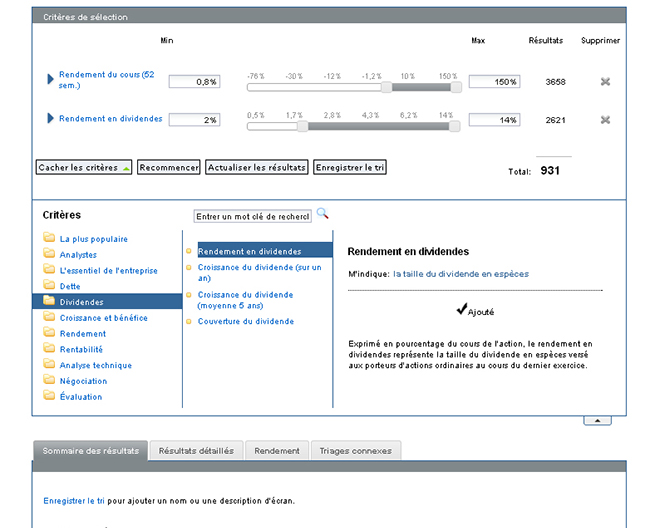This screenshot has height=528, width=650.
Task: Switch to Sommaire des résultats tab
Action: point(90,450)
